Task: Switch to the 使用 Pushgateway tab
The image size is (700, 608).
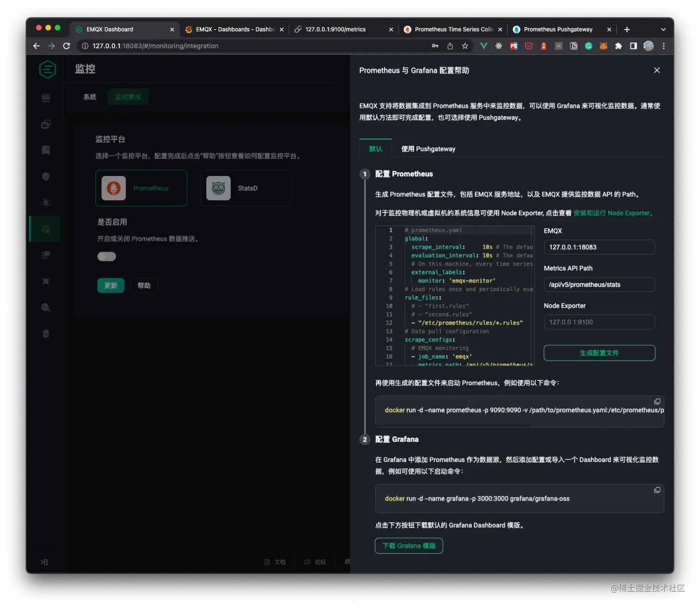Action: tap(427, 149)
